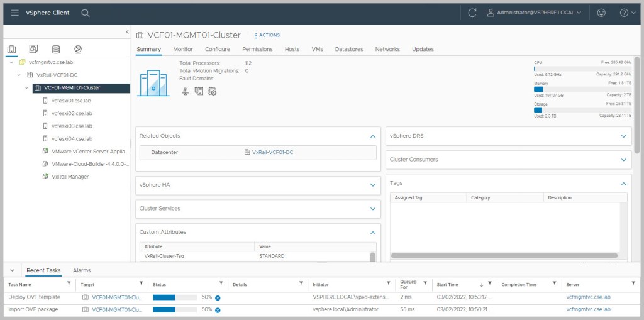Open the Configure tab
The width and height of the screenshot is (644, 320).
[218, 49]
